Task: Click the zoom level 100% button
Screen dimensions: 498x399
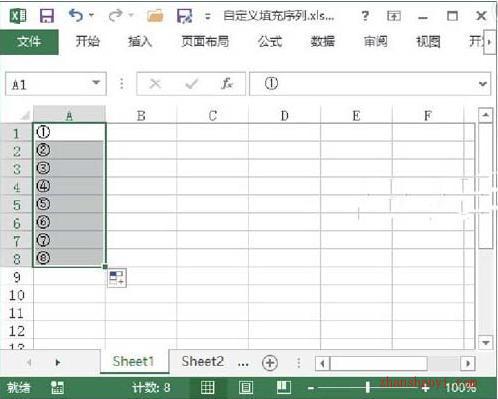Action: coord(461,387)
